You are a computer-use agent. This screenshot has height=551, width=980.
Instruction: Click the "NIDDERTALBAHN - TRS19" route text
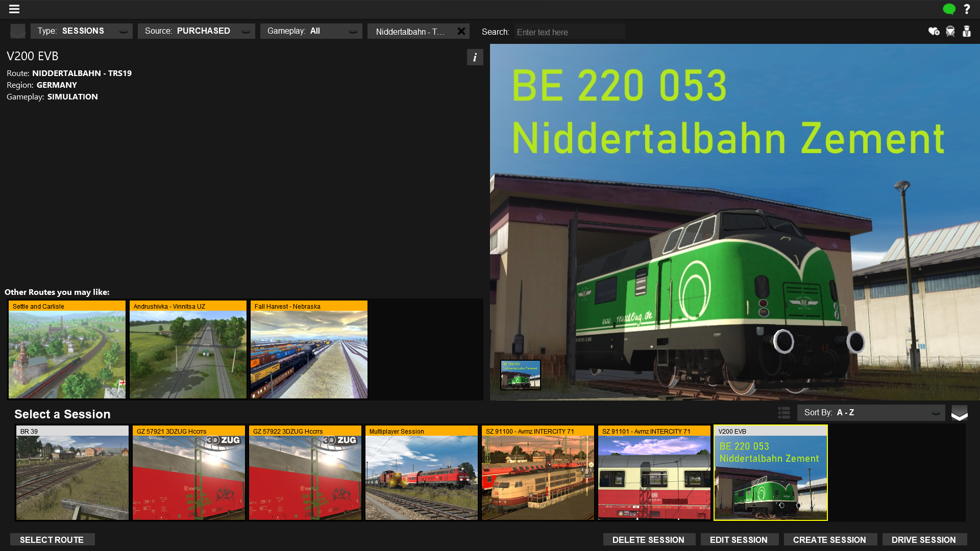(x=82, y=73)
